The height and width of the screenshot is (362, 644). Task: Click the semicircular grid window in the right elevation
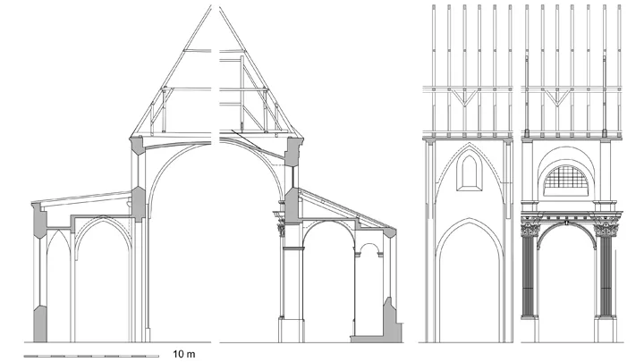565,181
